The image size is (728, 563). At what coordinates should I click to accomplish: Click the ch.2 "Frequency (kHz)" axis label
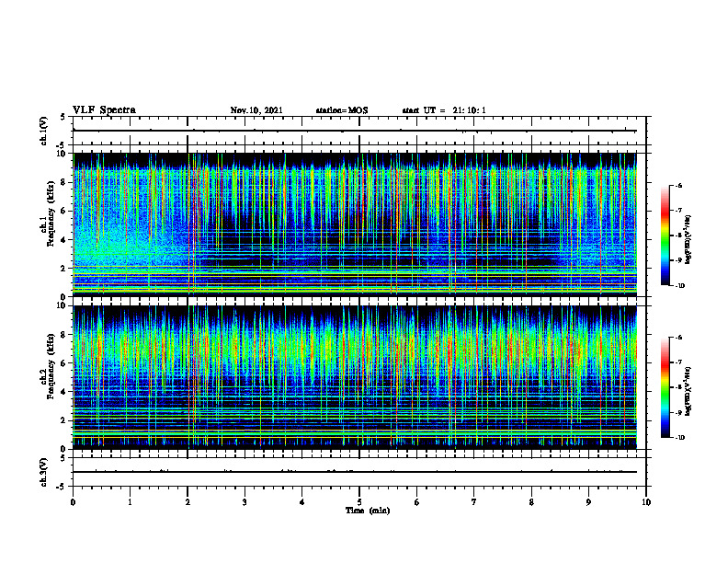(51, 366)
